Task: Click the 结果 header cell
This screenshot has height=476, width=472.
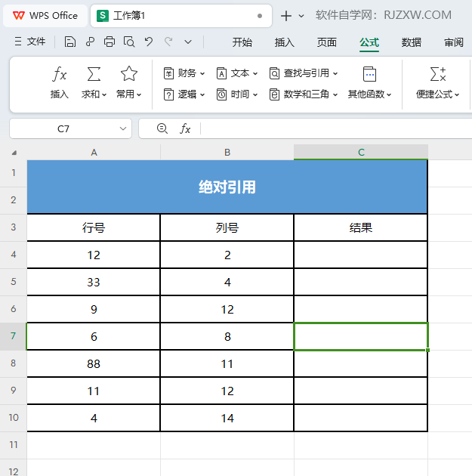Action: pyautogui.click(x=361, y=227)
